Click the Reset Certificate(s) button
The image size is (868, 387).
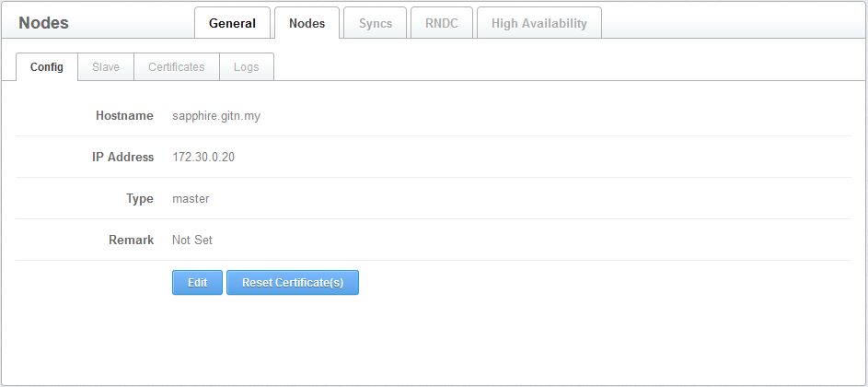point(292,283)
